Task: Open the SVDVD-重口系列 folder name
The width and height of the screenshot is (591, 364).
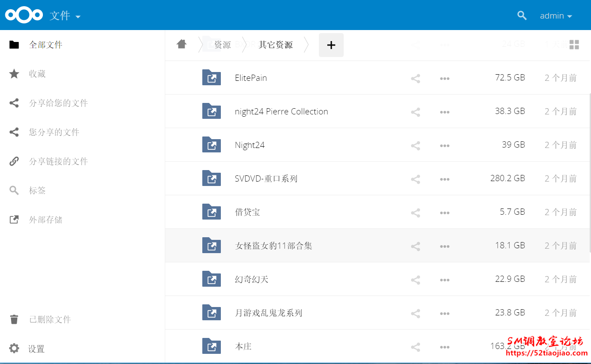Action: pos(266,178)
